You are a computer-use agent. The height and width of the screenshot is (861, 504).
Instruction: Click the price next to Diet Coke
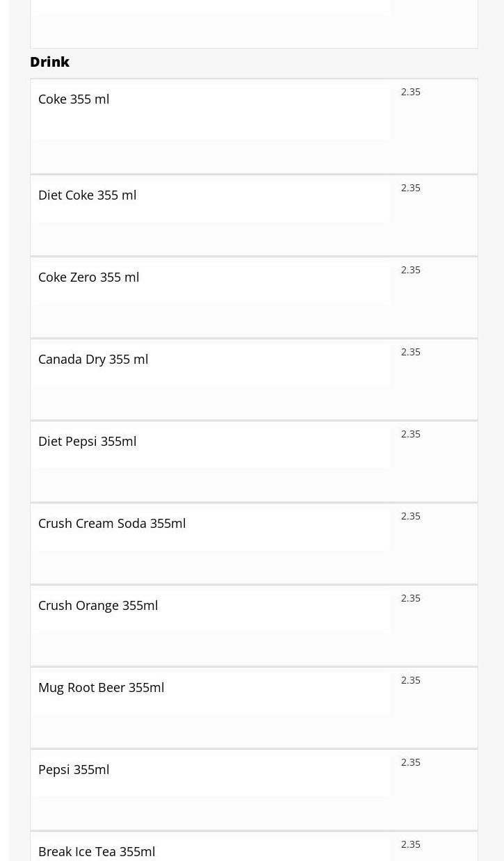click(x=411, y=188)
